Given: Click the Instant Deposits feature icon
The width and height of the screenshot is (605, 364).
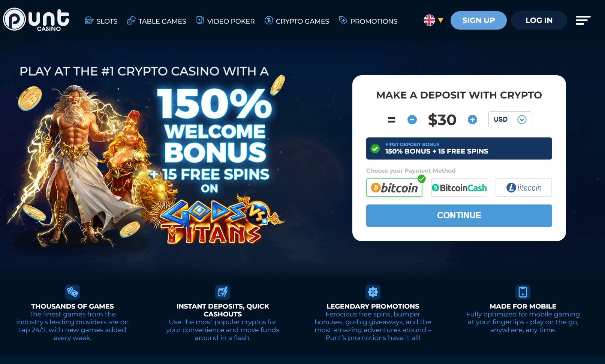Looking at the screenshot, I should pos(223,292).
